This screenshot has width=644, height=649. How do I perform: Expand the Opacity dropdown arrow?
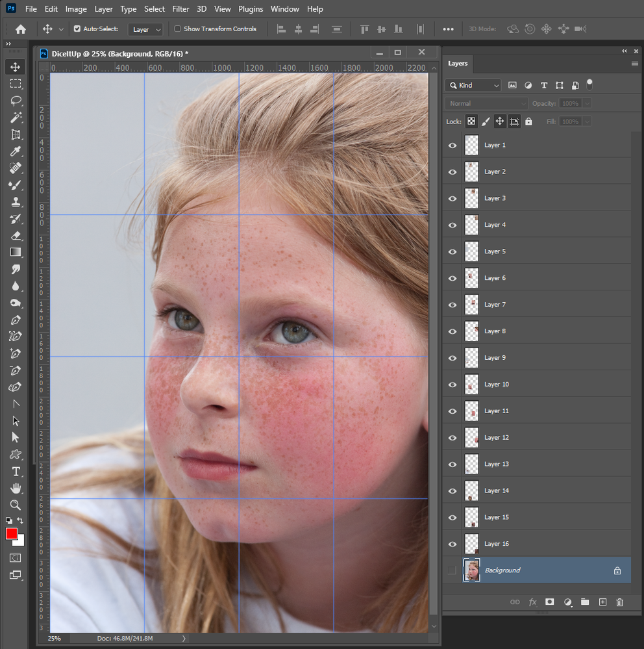click(587, 103)
